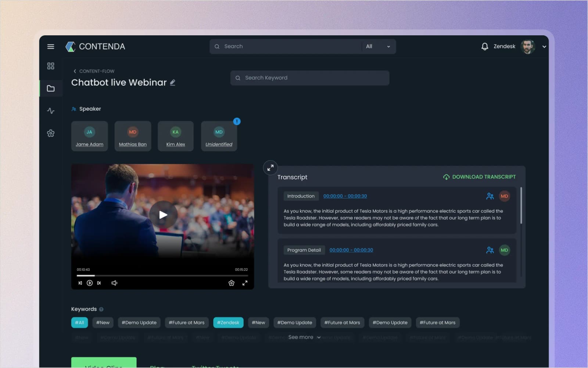This screenshot has height=368, width=588.
Task: Toggle the third #Demo Update tag
Action: (x=390, y=323)
